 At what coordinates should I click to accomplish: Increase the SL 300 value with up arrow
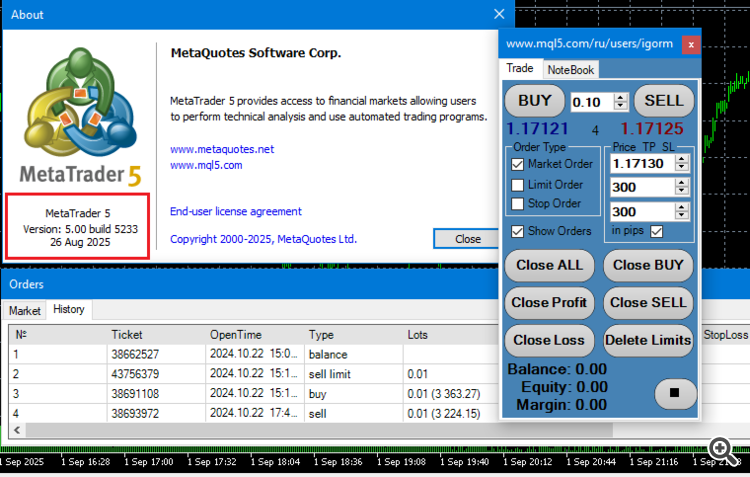(x=682, y=207)
